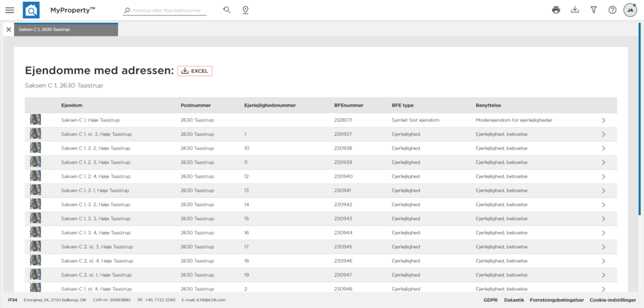The height and width of the screenshot is (308, 644).
Task: Click the advanced search magnifier icon
Action: coord(227,10)
